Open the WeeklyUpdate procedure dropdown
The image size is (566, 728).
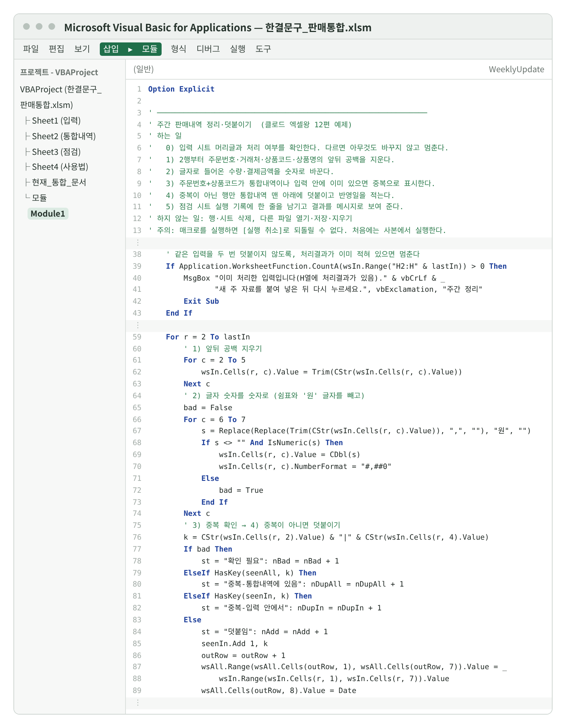click(516, 69)
